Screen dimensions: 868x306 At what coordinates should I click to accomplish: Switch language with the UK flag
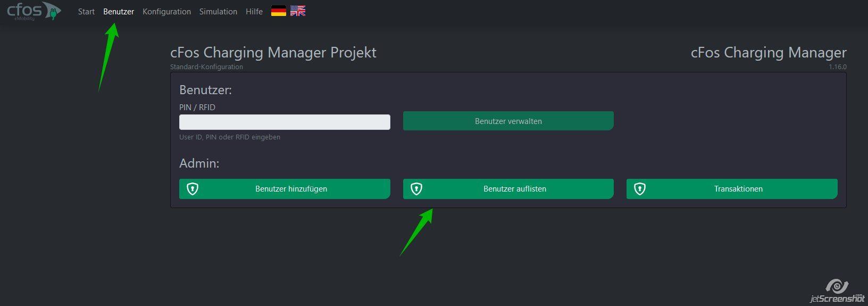(298, 11)
